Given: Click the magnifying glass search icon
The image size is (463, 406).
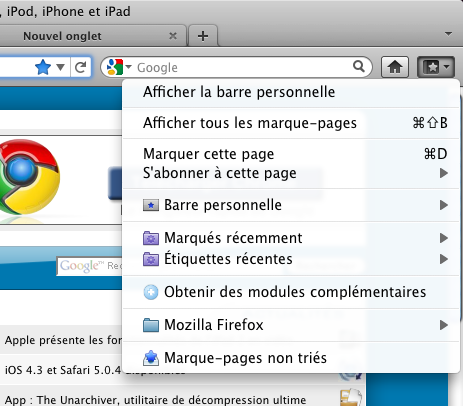Looking at the screenshot, I should [359, 67].
